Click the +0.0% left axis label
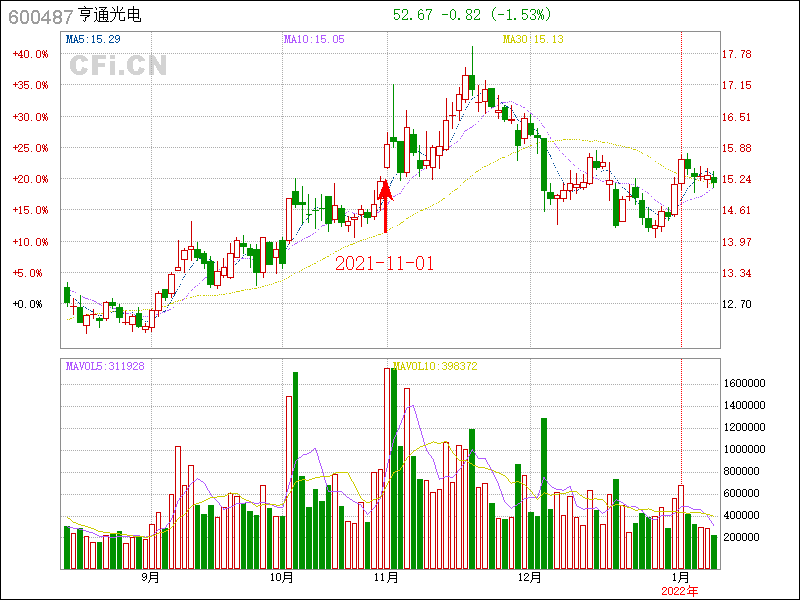Screen dimensions: 800x600 [28, 304]
